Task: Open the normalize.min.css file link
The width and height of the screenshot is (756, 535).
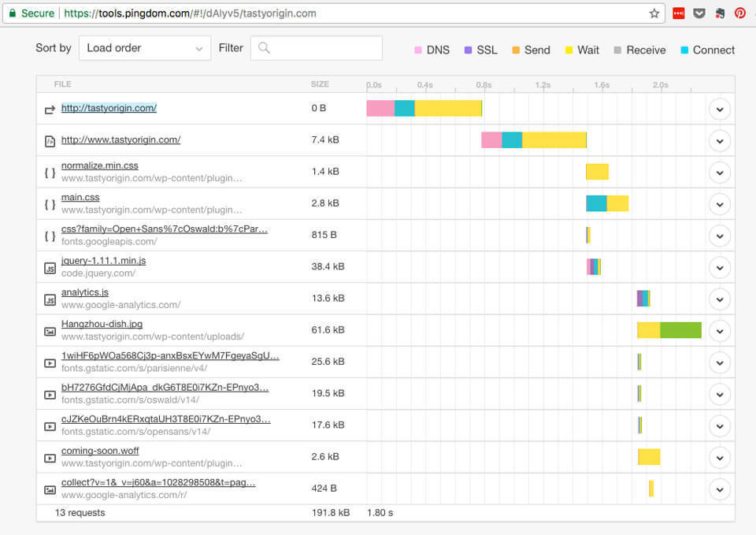Action: tap(100, 165)
